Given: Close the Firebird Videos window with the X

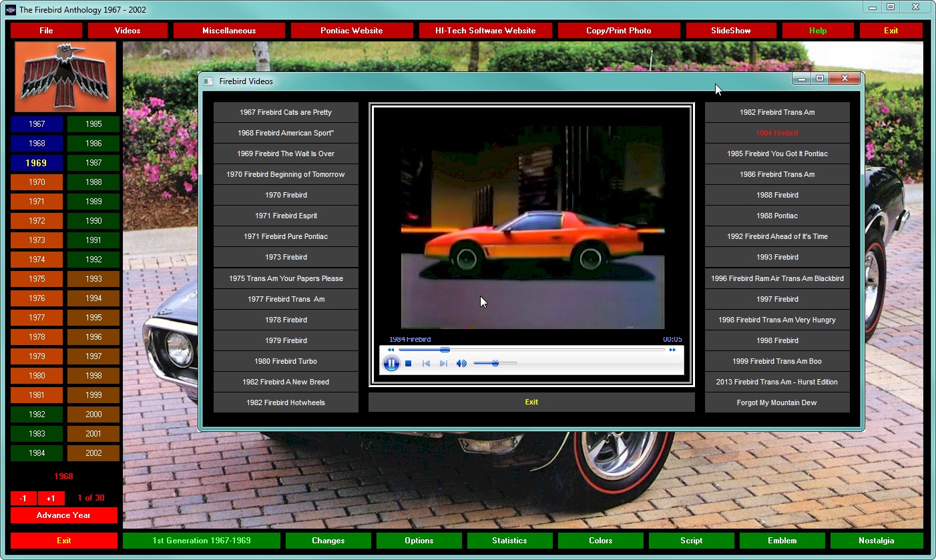Looking at the screenshot, I should pos(845,78).
